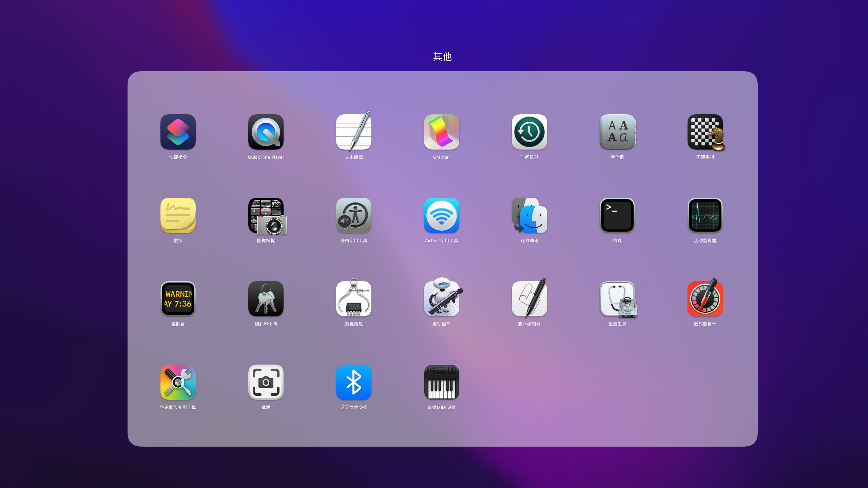Open Migration Assistant (迁移助理)
868x488 pixels.
tap(529, 215)
